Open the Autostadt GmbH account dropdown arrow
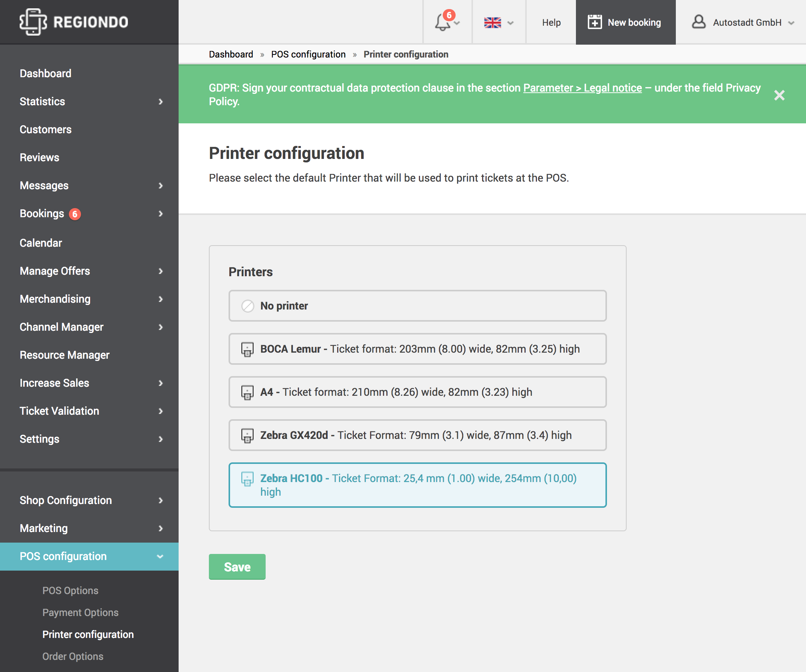The width and height of the screenshot is (806, 672). (x=791, y=23)
